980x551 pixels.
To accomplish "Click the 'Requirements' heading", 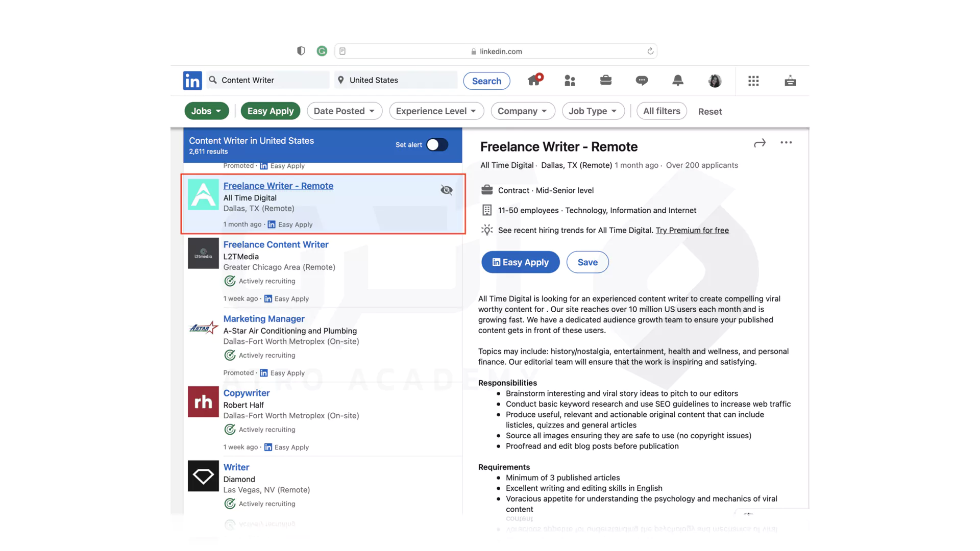I will coord(504,467).
